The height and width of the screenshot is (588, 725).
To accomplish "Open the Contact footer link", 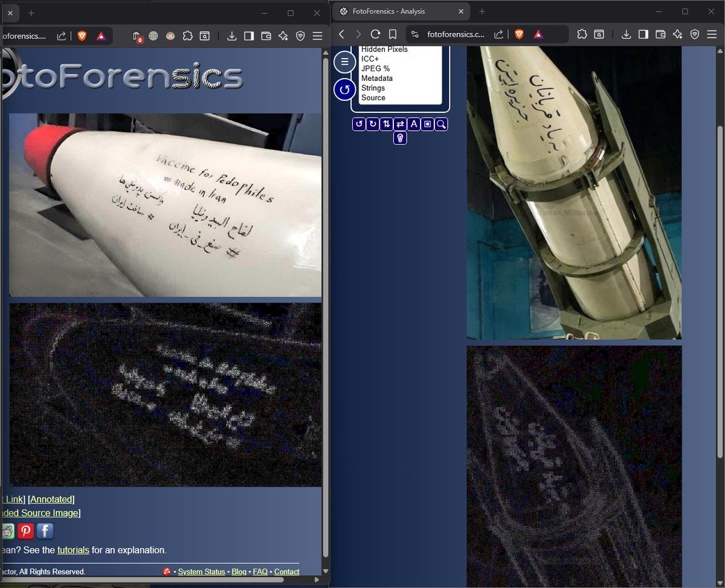I will [286, 572].
